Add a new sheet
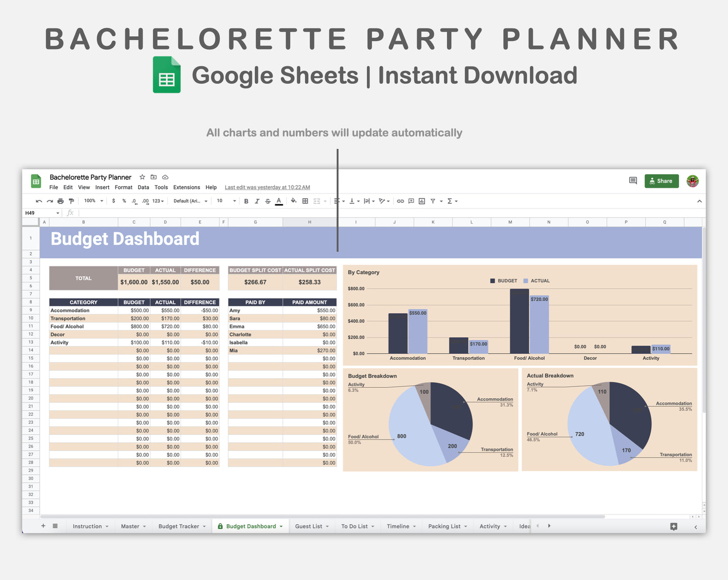This screenshot has height=580, width=728. (x=43, y=526)
